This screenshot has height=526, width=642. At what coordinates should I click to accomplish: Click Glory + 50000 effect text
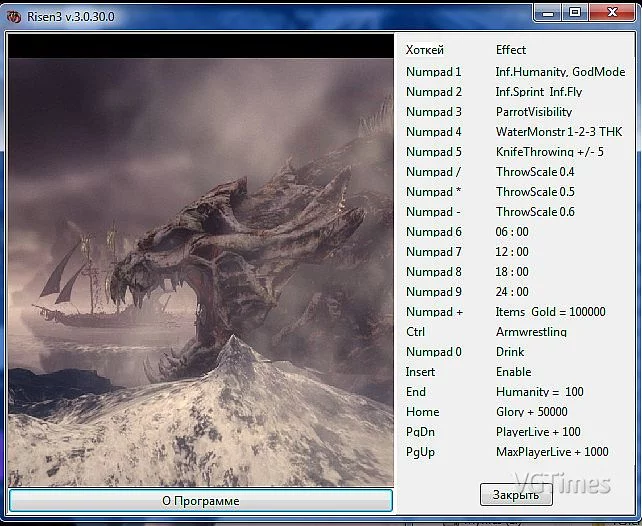531,412
